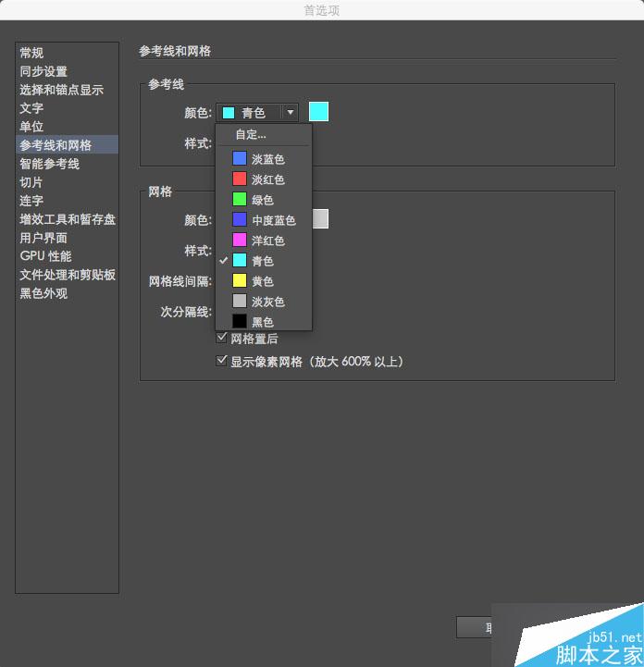Toggle 显示像素网格 checkbox

click(x=221, y=361)
